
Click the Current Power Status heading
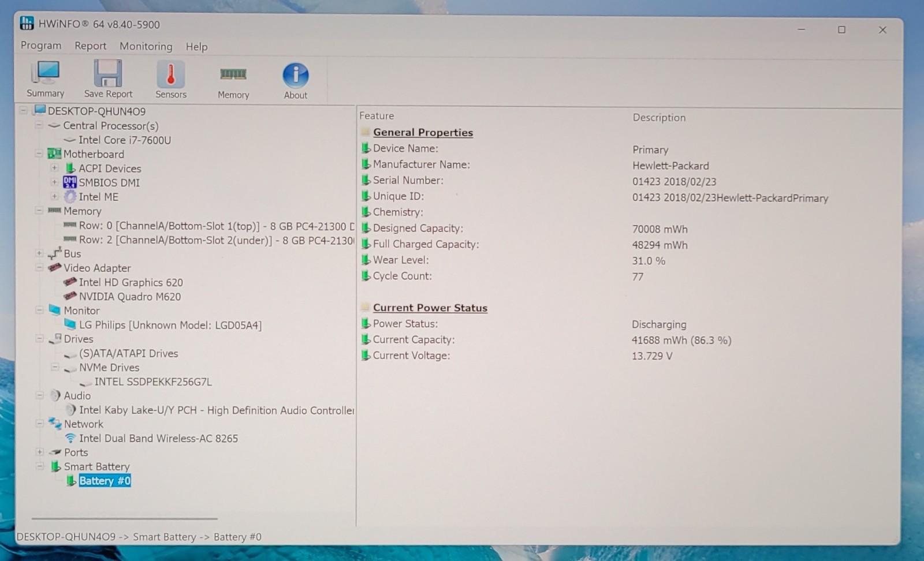pos(430,308)
